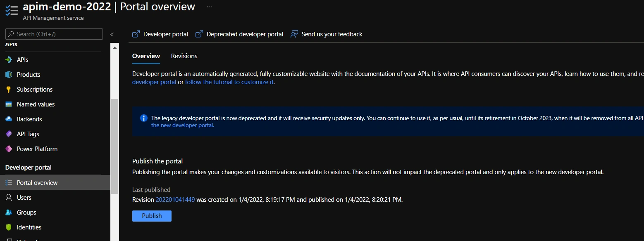644x241 pixels.
Task: Click the Groups people icon
Action: [x=9, y=213]
